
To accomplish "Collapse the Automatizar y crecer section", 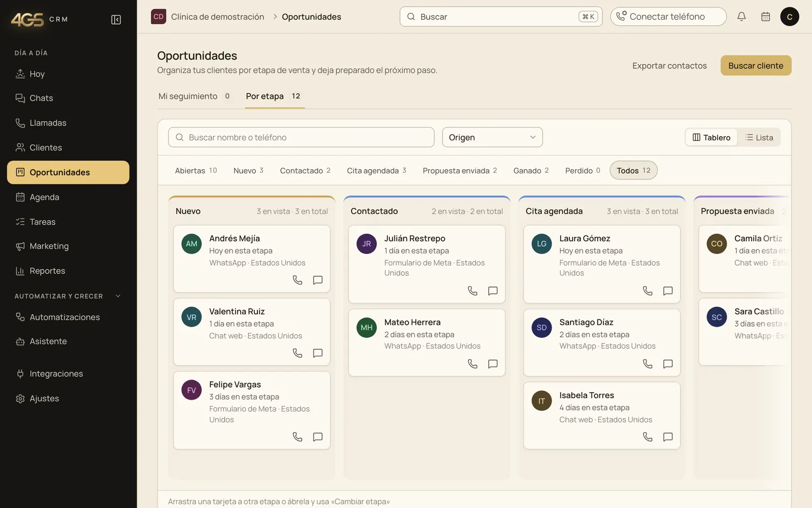I will coord(68,296).
